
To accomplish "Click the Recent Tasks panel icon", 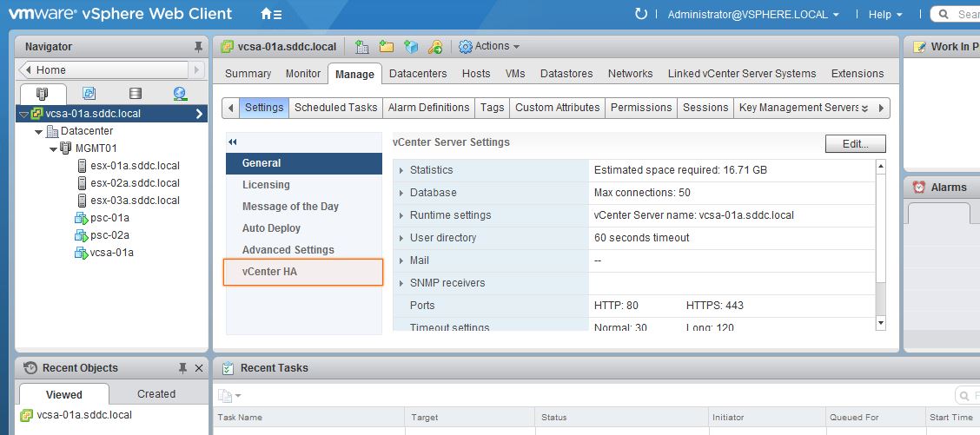I will [228, 368].
